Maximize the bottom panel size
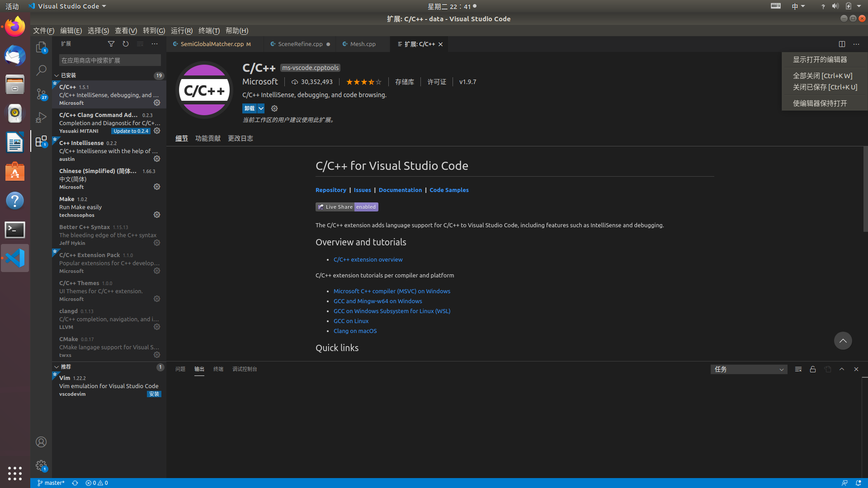 click(842, 369)
